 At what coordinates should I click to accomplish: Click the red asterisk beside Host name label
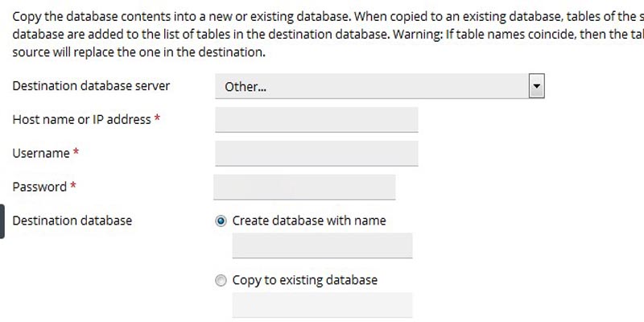158,119
